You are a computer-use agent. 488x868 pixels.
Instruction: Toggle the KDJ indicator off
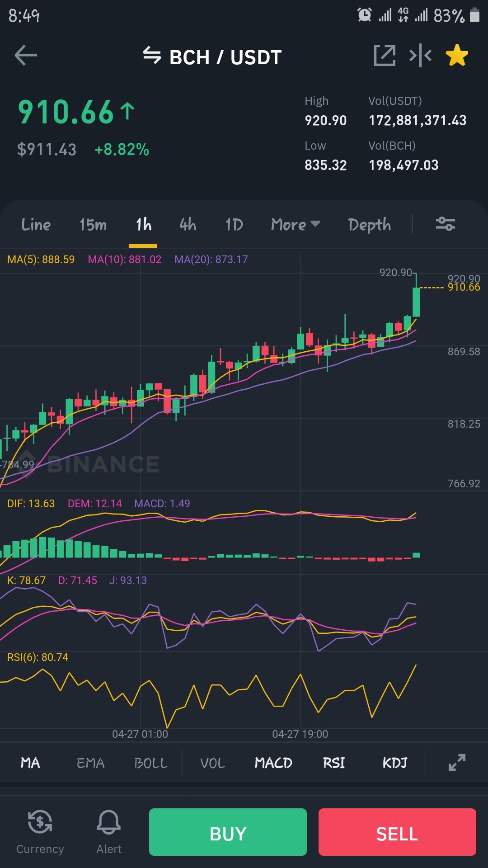[395, 763]
